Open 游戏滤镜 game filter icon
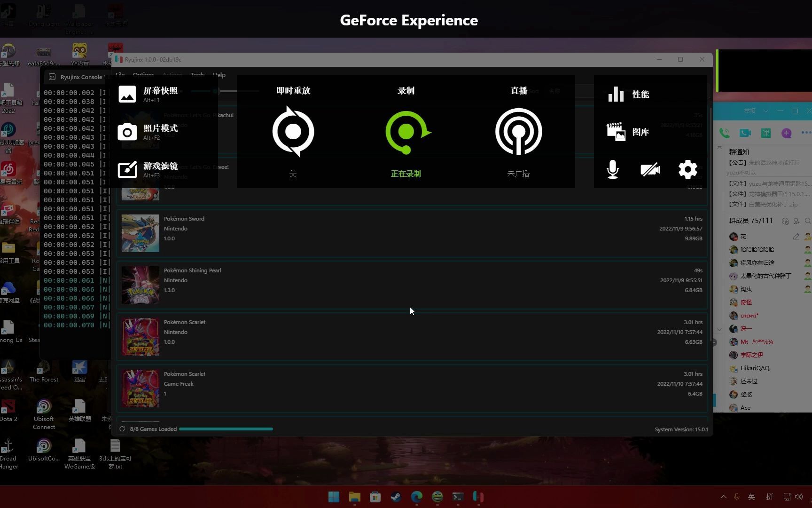Screen dimensions: 812x508 pos(127,169)
